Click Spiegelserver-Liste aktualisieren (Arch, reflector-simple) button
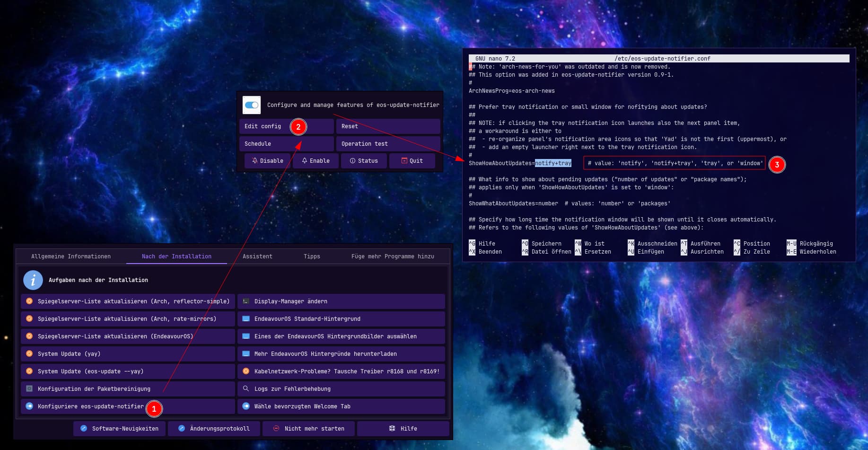 (128, 301)
